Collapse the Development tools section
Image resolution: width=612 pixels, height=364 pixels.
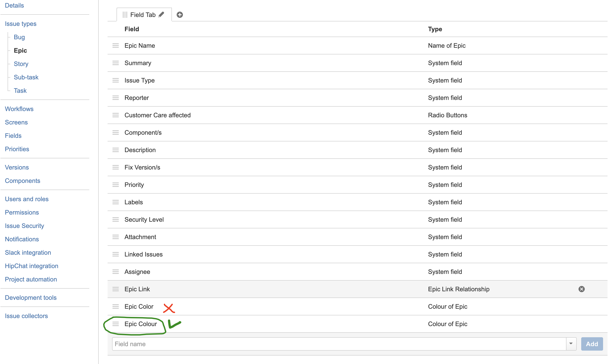click(x=30, y=298)
